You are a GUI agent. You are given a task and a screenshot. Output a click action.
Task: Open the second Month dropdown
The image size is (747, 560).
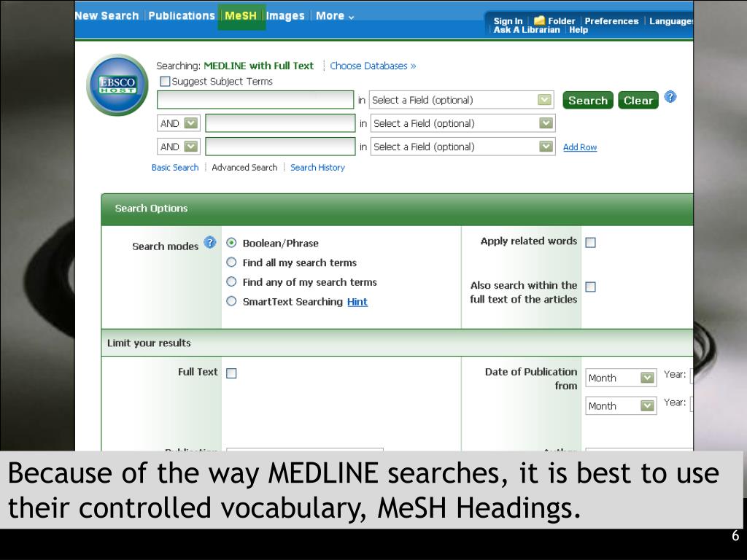622,406
